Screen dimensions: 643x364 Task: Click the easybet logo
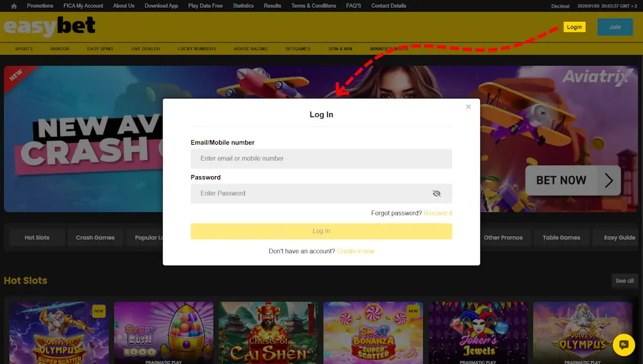(x=50, y=26)
